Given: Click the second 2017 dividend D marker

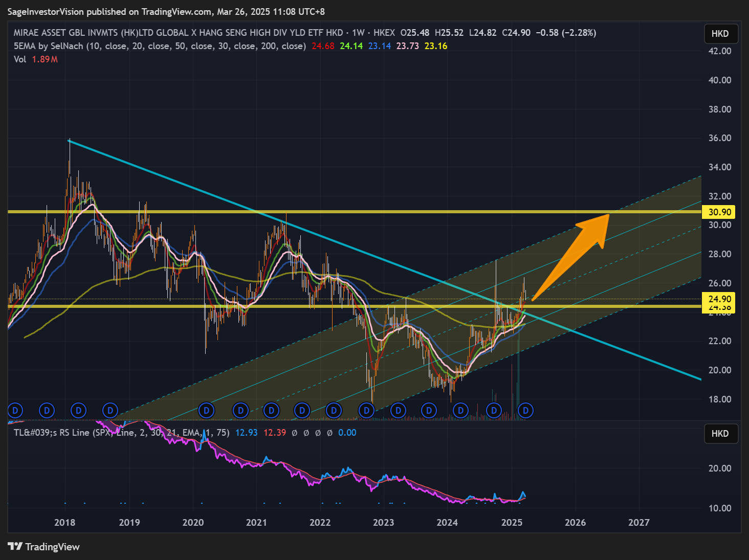Looking at the screenshot, I should [x=47, y=410].
